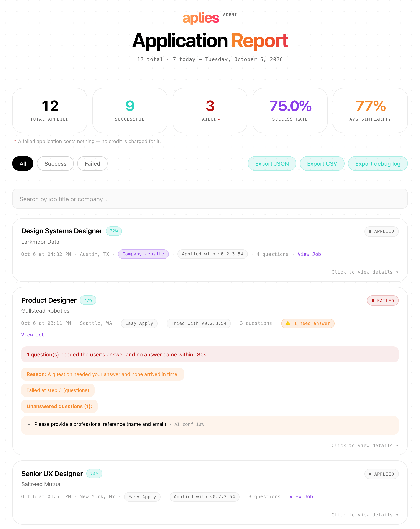Click Senior UX Designer job title
This screenshot has width=420, height=529.
tap(52, 473)
